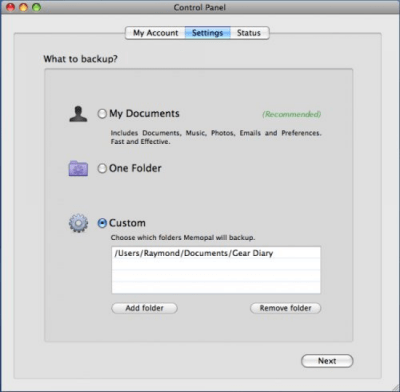Zoom the window using green button
Viewport: 400px width, 392px height.
[36, 7]
